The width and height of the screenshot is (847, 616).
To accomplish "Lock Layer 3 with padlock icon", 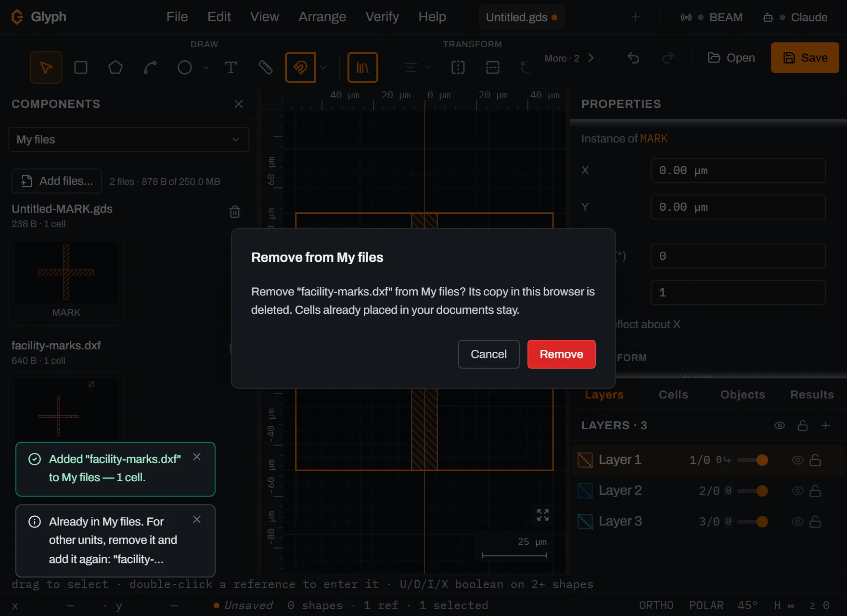I will coord(815,522).
